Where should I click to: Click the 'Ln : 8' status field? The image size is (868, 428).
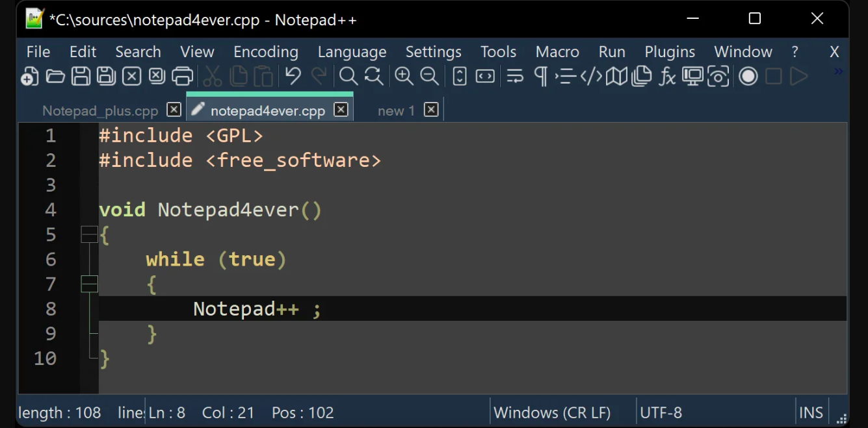pyautogui.click(x=167, y=412)
